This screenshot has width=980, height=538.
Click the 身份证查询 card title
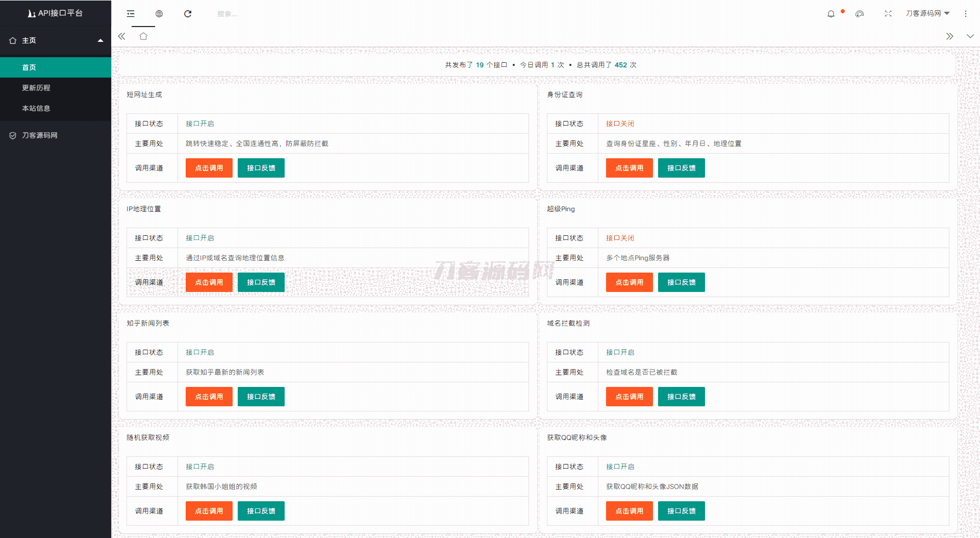[565, 94]
